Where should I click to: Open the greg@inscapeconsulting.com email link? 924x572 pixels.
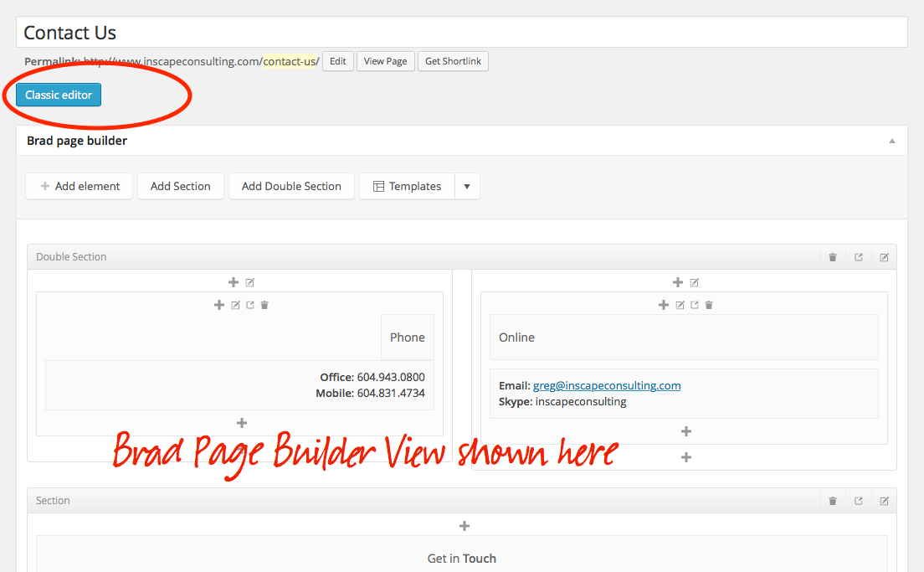tap(607, 385)
